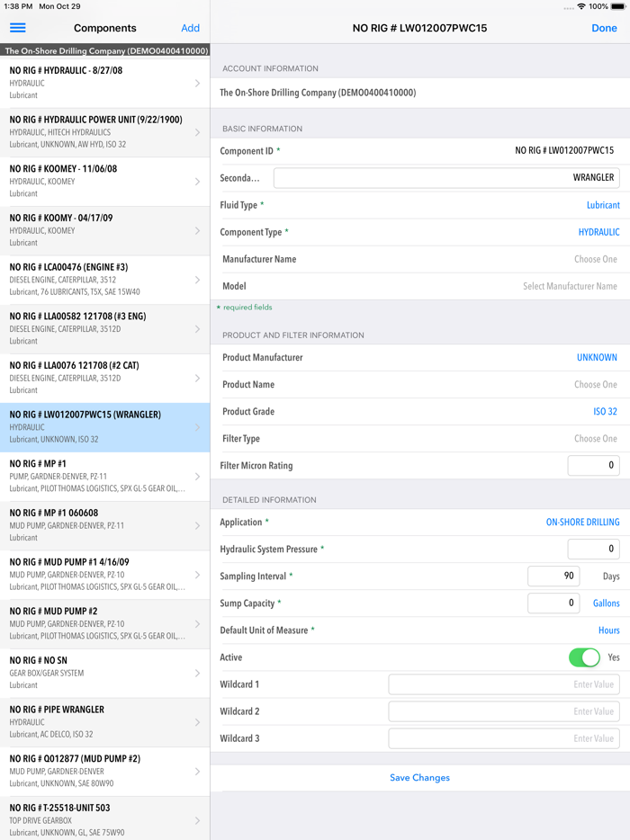
Task: Tap Done in the top bar
Action: 604,28
